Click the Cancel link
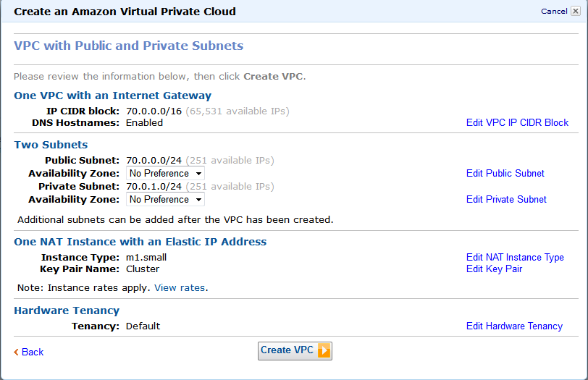Image resolution: width=588 pixels, height=380 pixels. 554,12
